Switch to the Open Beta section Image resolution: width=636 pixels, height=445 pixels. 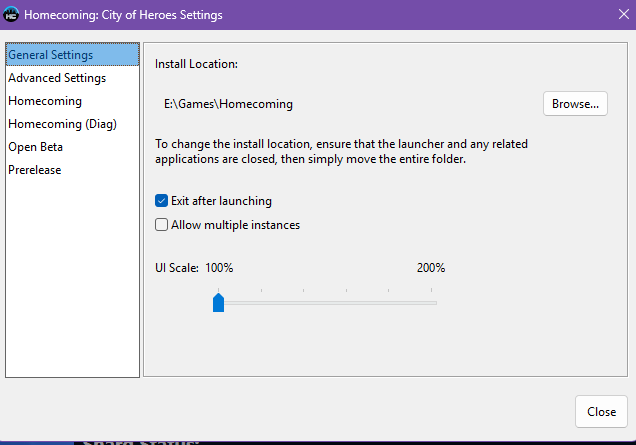coord(36,147)
